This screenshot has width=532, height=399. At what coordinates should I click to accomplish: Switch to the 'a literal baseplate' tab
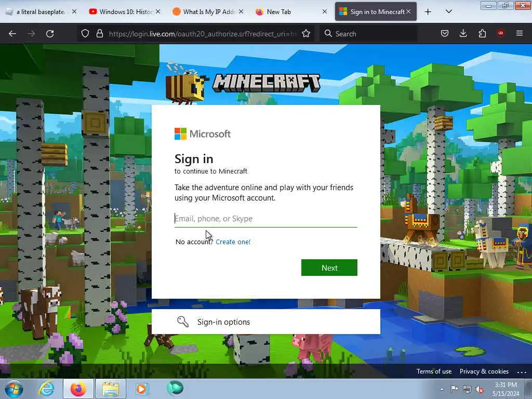coord(41,12)
